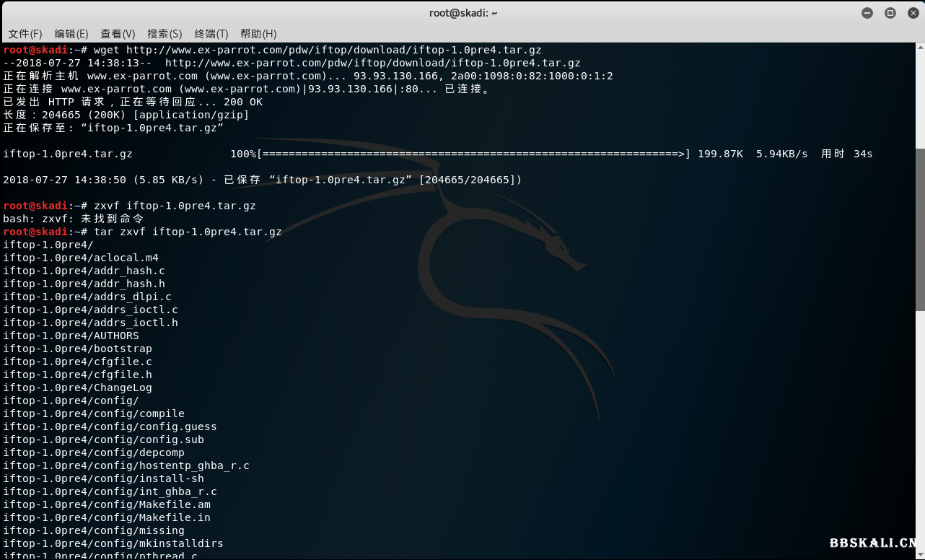The height and width of the screenshot is (560, 925).
Task: Click the iftop-1.0pre4/ChangeLog output line
Action: tap(77, 388)
